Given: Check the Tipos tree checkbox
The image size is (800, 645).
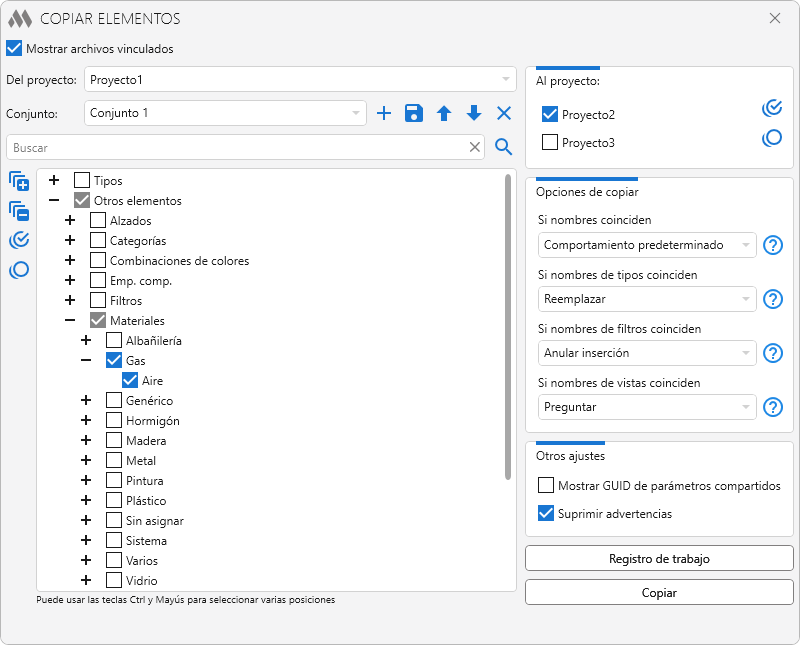Looking at the screenshot, I should click(82, 180).
